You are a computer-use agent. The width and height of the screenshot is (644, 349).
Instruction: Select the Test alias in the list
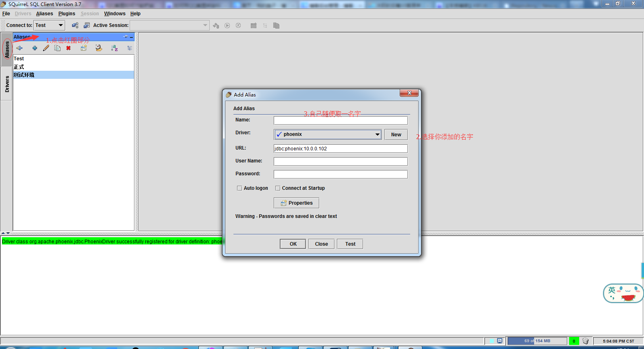pos(74,59)
